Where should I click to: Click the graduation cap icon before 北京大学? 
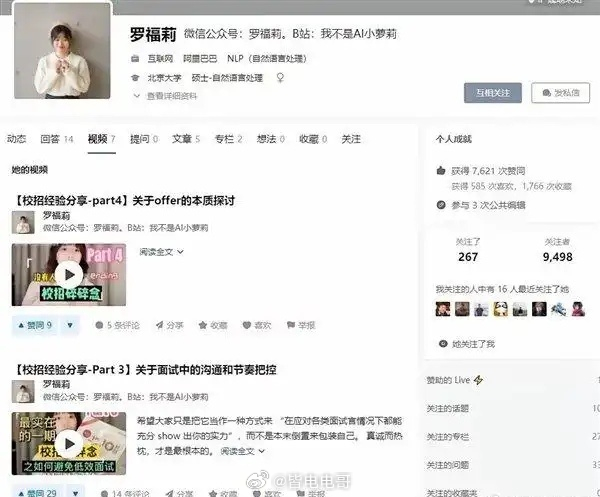click(135, 78)
